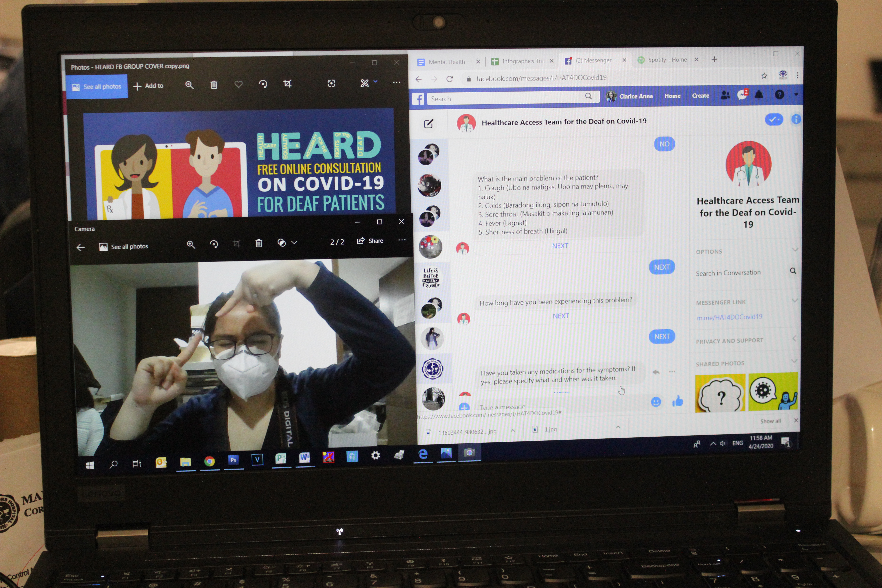The height and width of the screenshot is (588, 882).
Task: Bookmark page with star icon
Action: [x=764, y=76]
